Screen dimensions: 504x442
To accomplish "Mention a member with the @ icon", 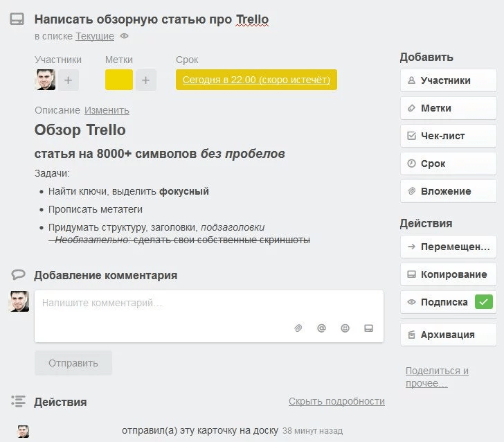I will (321, 328).
